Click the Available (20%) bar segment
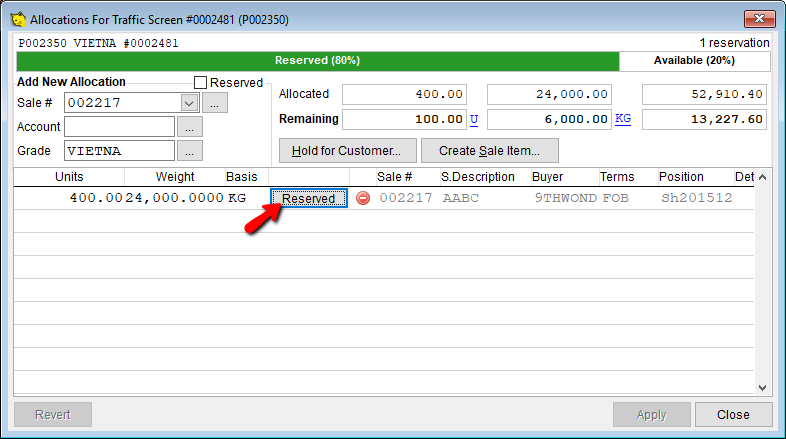Image resolution: width=786 pixels, height=439 pixels. (694, 61)
